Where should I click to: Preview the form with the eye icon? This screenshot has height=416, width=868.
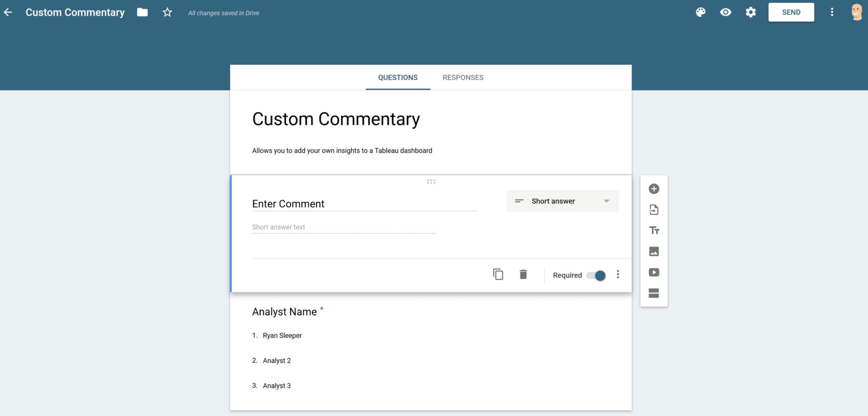point(725,12)
